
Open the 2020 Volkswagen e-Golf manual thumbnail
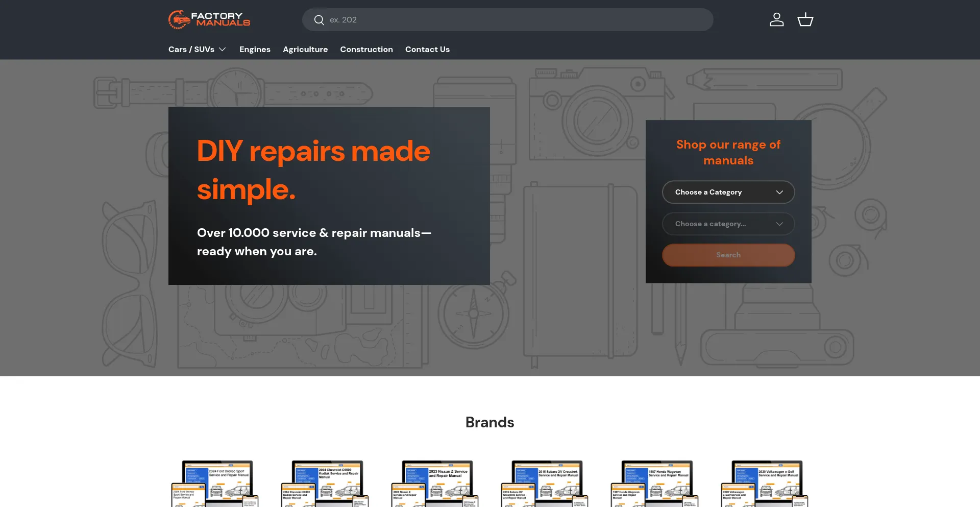pos(765,484)
